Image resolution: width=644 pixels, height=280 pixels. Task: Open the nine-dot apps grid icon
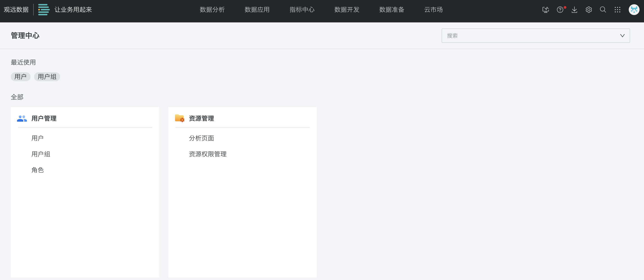coord(617,10)
